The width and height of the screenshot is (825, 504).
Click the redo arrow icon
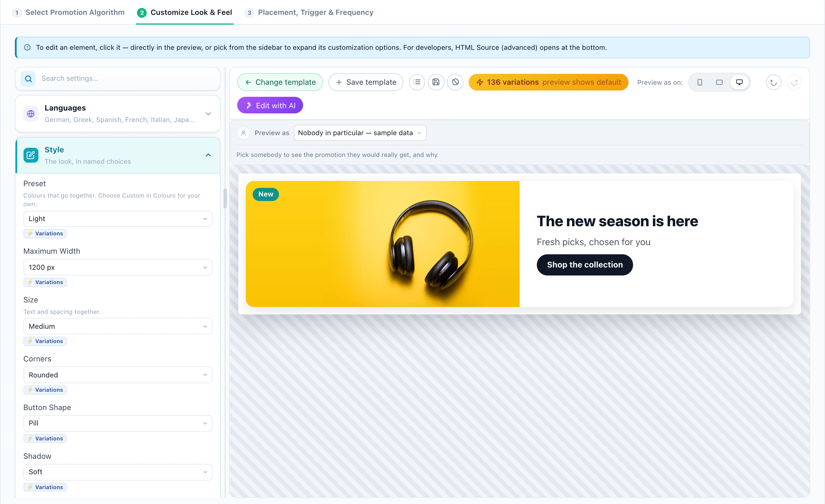tap(794, 82)
